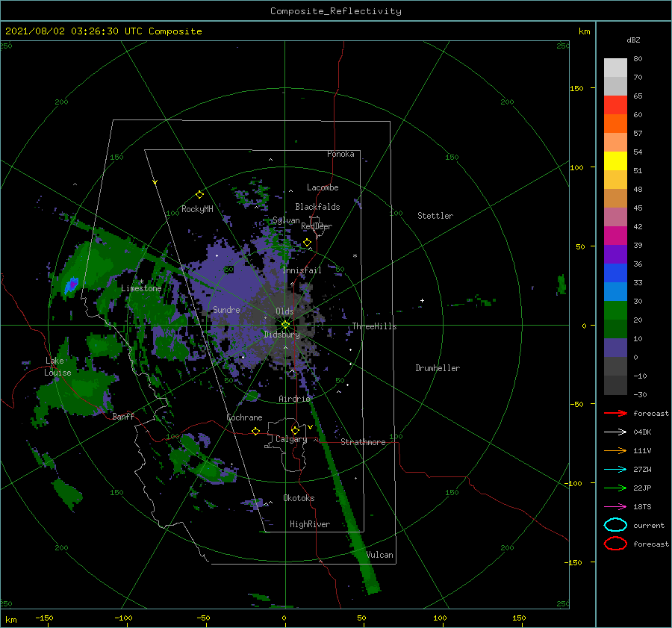Pick the bright yellow swatch below 54
The width and height of the screenshot is (672, 628).
coord(615,161)
